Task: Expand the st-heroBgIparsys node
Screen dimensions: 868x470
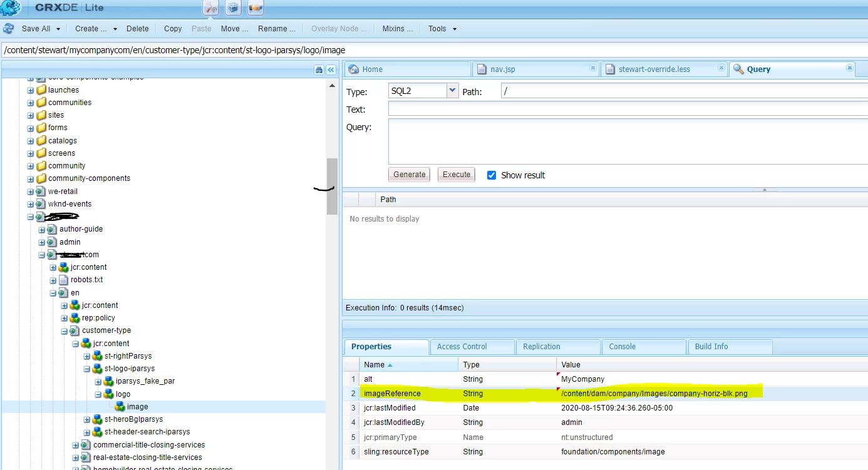Action: click(86, 419)
